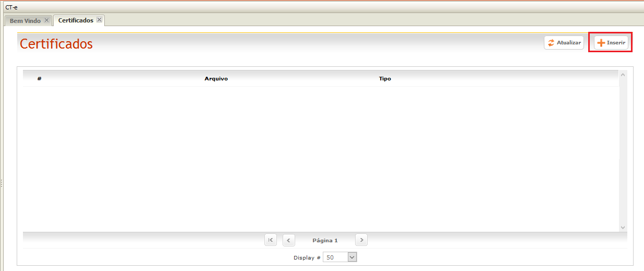
Task: Select the Display # field showing 50
Action: pyautogui.click(x=334, y=257)
